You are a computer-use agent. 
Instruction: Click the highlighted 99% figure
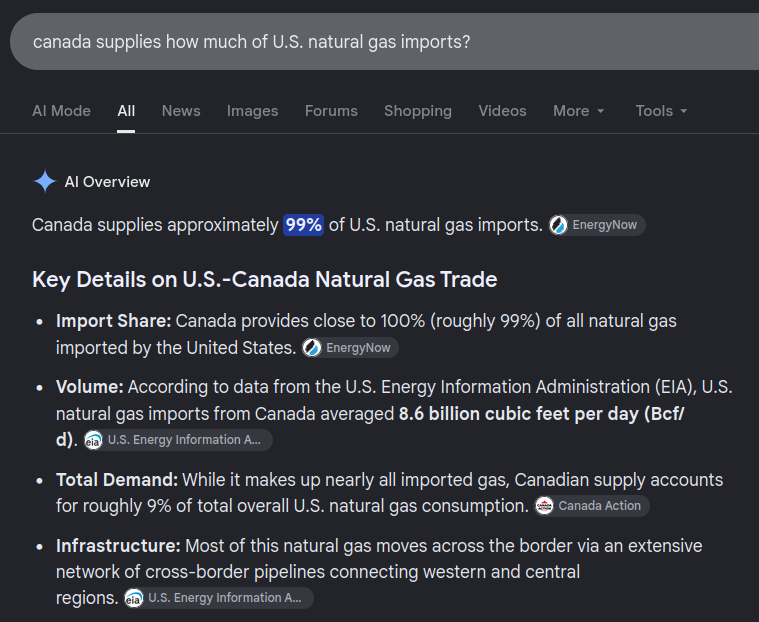[304, 225]
